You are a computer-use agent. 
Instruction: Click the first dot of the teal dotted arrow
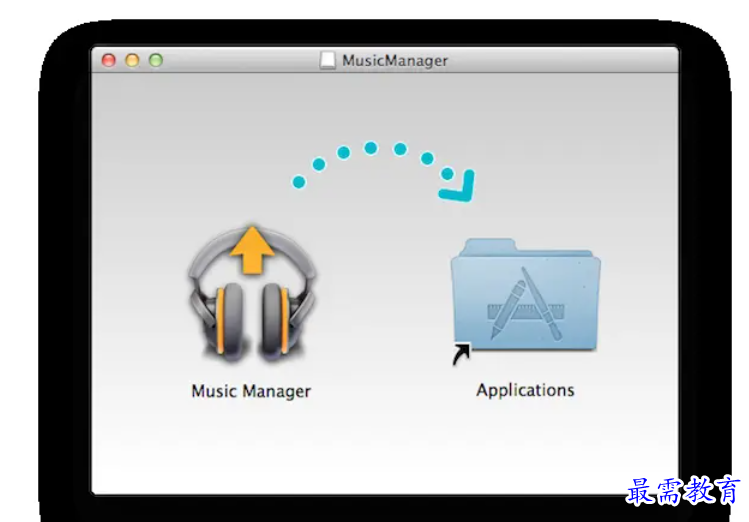pos(298,182)
